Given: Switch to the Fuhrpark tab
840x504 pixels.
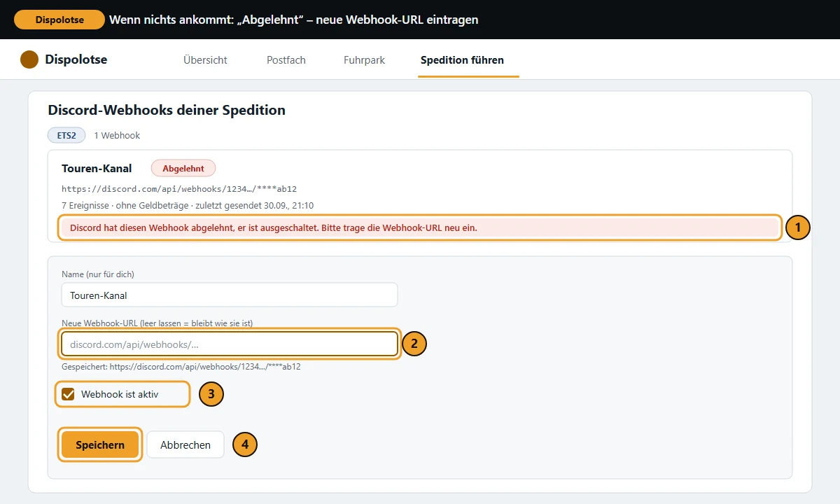Looking at the screenshot, I should click(364, 60).
